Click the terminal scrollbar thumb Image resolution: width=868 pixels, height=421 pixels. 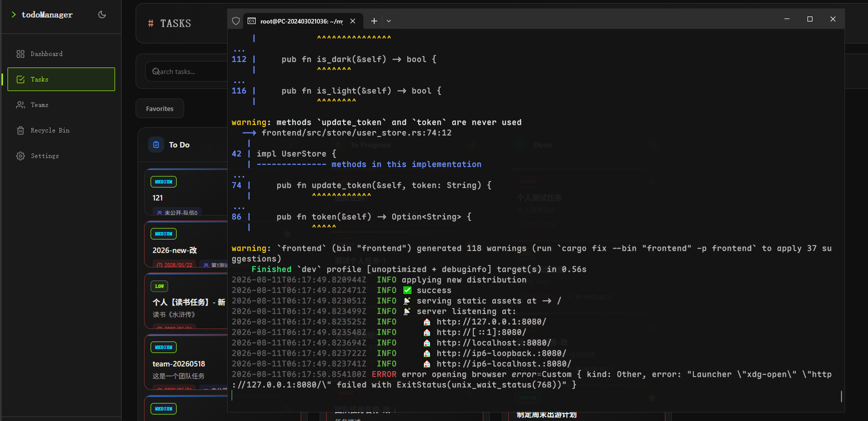tap(841, 396)
